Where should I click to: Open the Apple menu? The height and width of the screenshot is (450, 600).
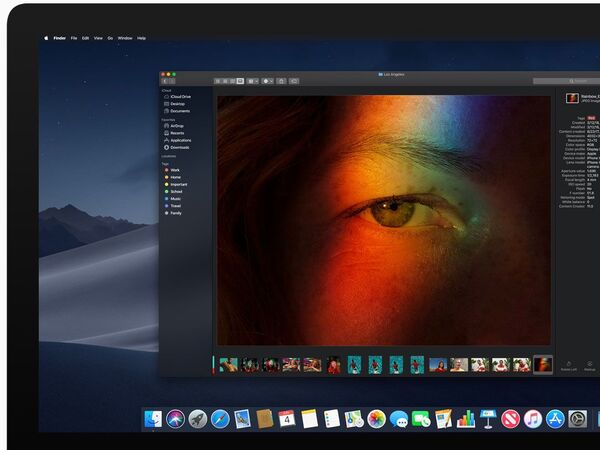[46, 38]
